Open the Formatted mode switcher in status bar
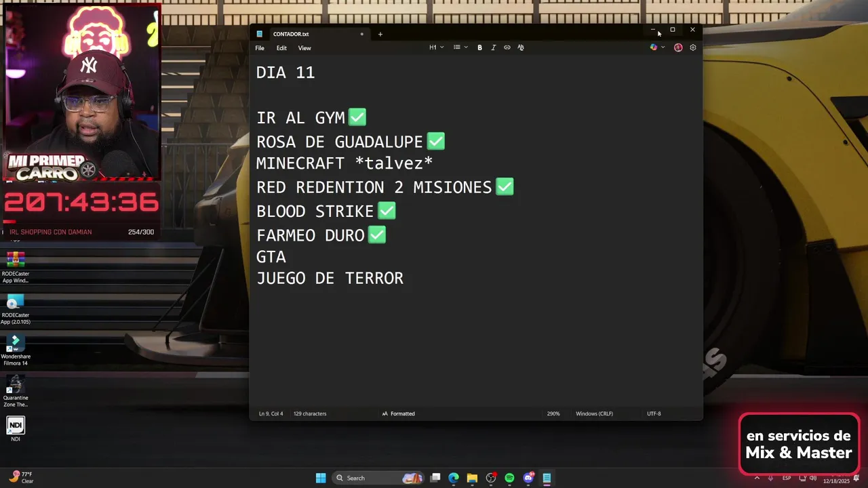Image resolution: width=868 pixels, height=488 pixels. pos(399,413)
